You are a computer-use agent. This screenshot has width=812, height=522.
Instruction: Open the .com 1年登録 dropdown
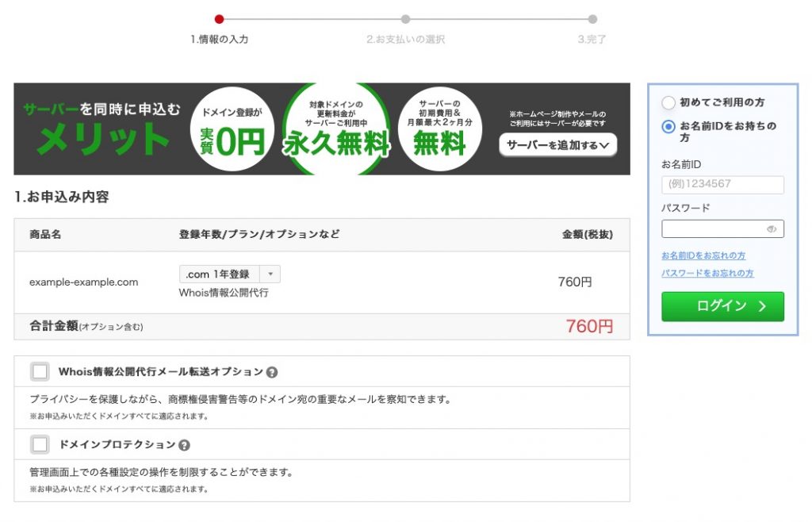[x=230, y=274]
